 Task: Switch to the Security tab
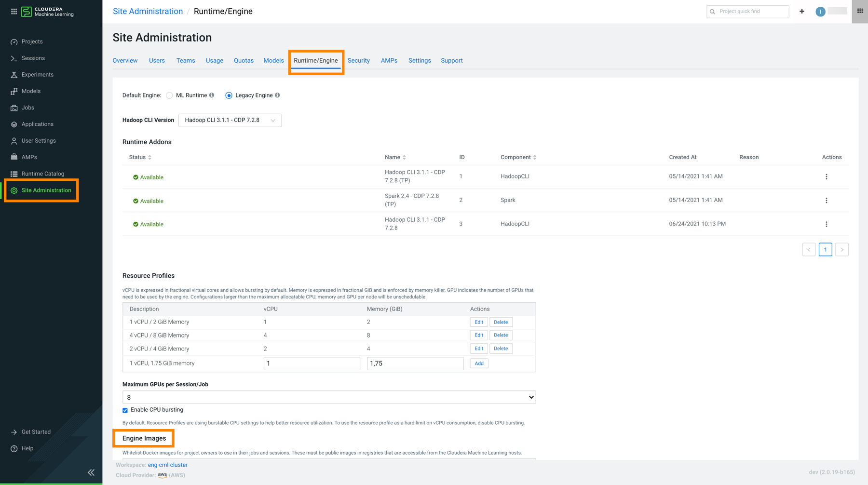click(358, 61)
